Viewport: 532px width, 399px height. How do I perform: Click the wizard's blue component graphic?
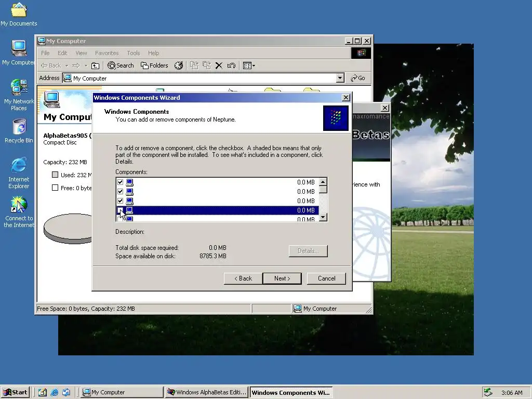pos(336,118)
